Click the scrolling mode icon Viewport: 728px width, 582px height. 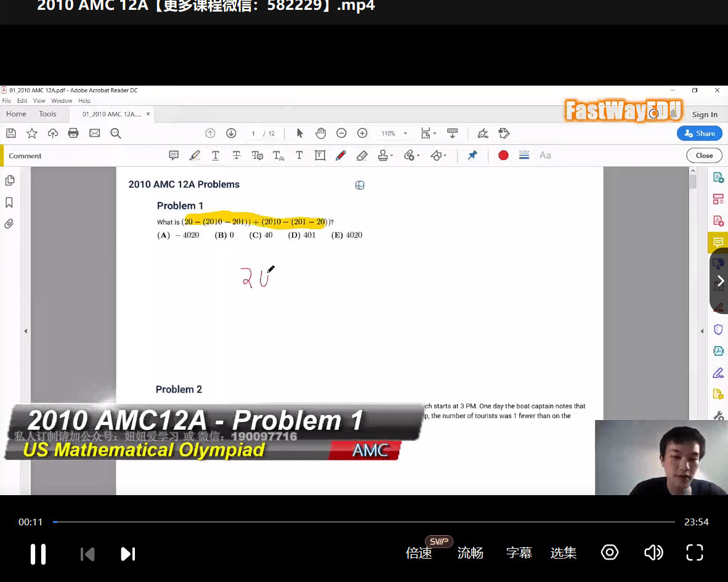click(x=452, y=134)
